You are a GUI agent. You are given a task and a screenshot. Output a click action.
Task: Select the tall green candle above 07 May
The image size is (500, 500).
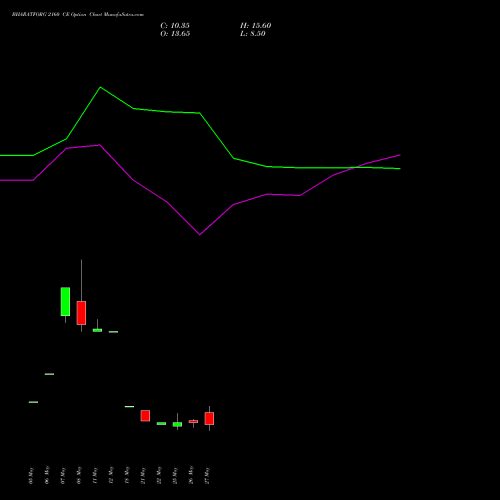coord(65,301)
